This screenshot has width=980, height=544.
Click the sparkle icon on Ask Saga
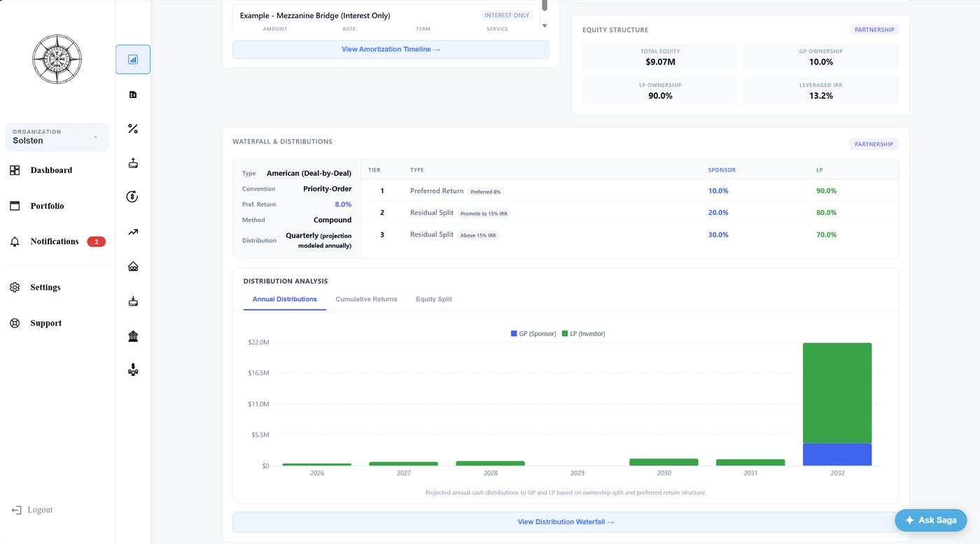coord(909,520)
